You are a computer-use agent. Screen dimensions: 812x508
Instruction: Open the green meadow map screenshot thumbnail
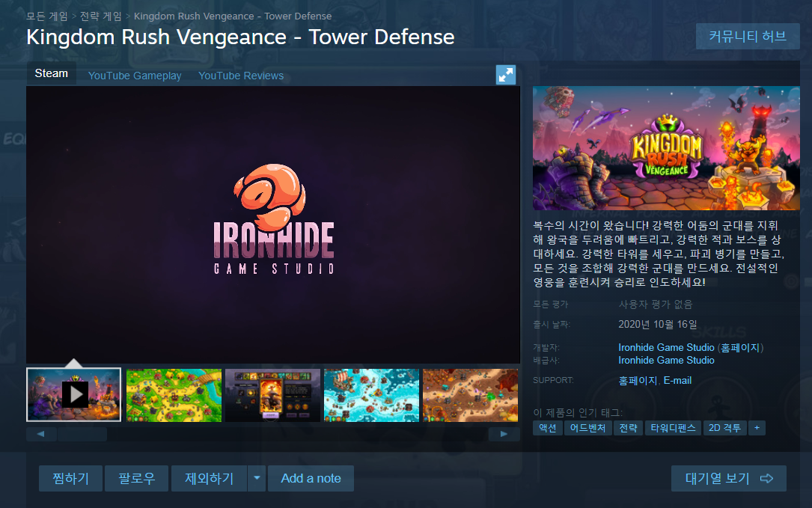point(174,395)
